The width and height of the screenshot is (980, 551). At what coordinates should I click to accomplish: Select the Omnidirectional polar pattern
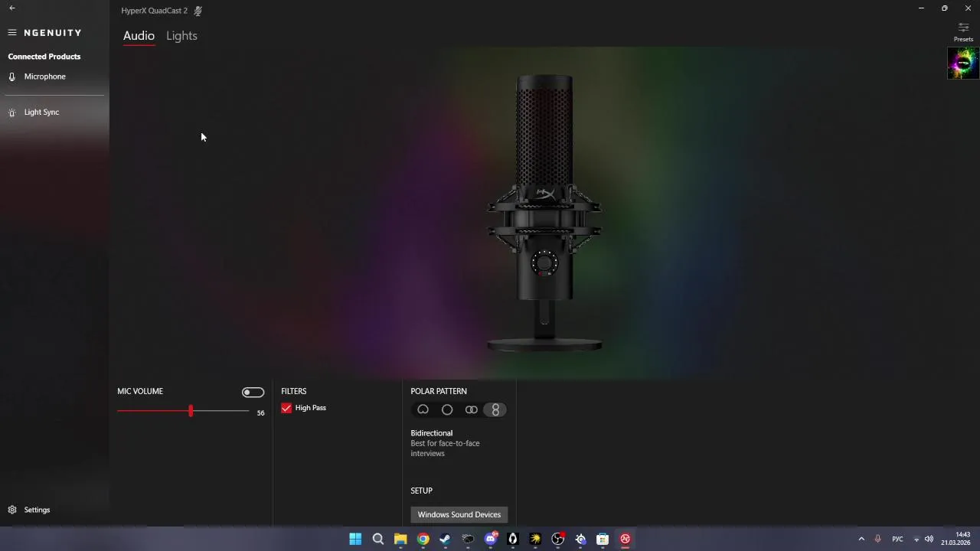[447, 409]
